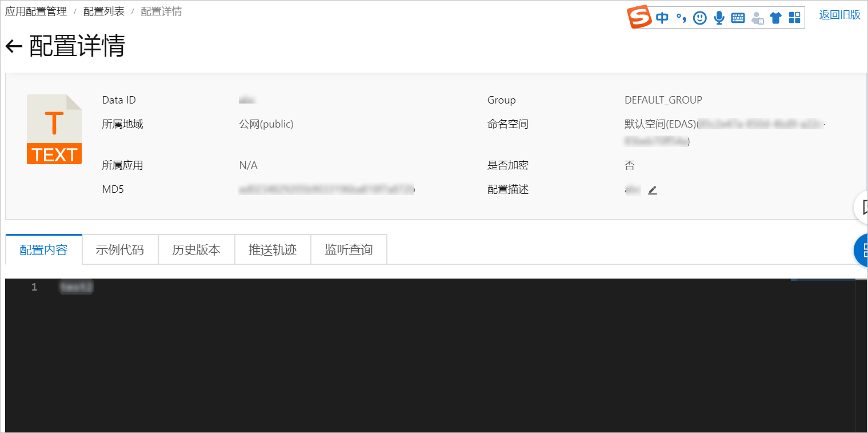Go to 应用配置管理 breadcrumb
This screenshot has width=868, height=433.
pos(36,11)
